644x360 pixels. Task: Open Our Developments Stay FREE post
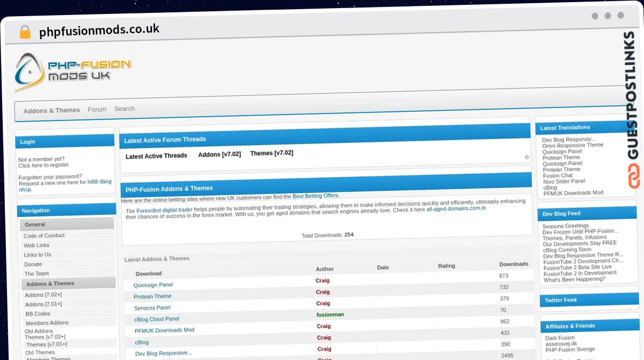580,243
